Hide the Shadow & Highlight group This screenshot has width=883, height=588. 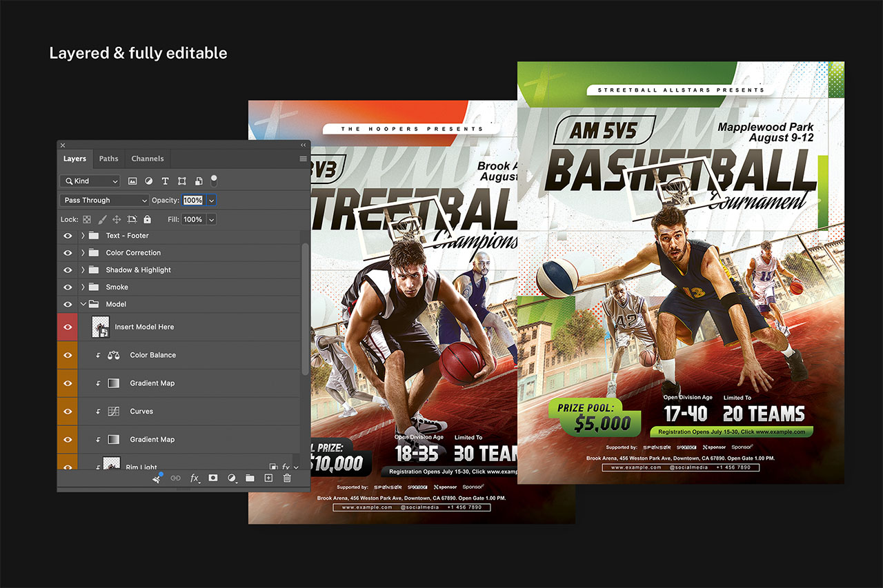(68, 270)
